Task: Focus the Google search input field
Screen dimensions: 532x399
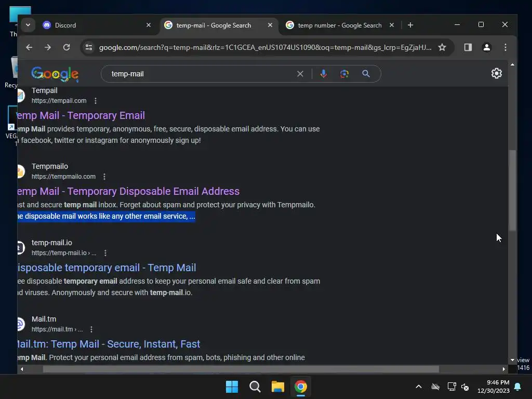Action: point(200,74)
